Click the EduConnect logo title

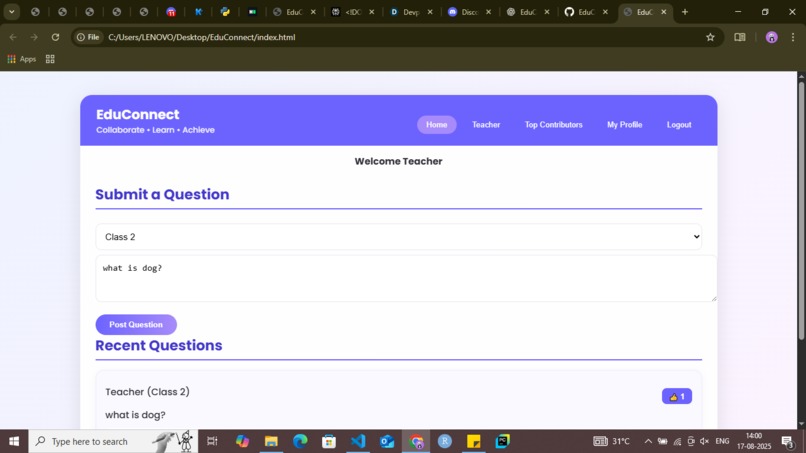[138, 114]
